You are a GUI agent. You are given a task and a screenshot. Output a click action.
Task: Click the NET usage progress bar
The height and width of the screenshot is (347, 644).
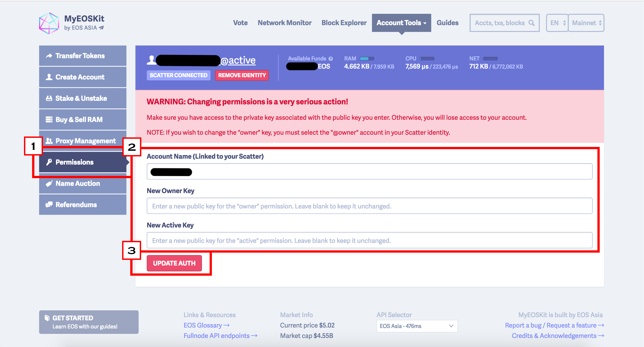(x=490, y=59)
